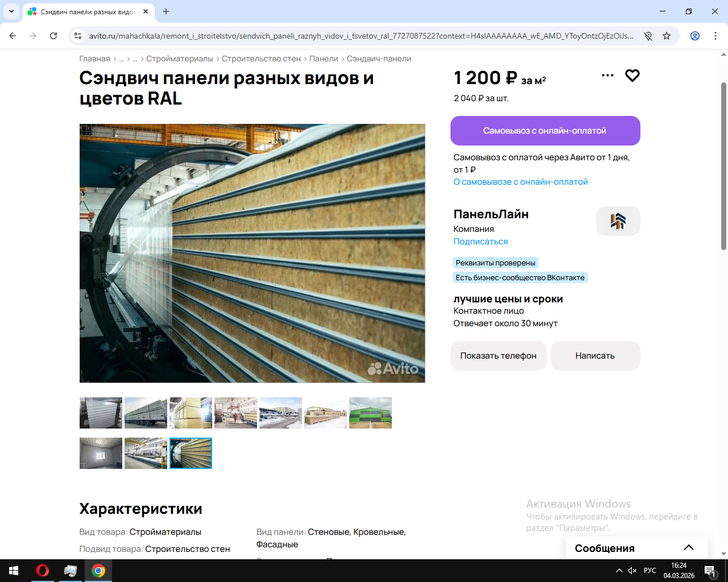Select the production line thumbnail
728x582 pixels.
146,453
